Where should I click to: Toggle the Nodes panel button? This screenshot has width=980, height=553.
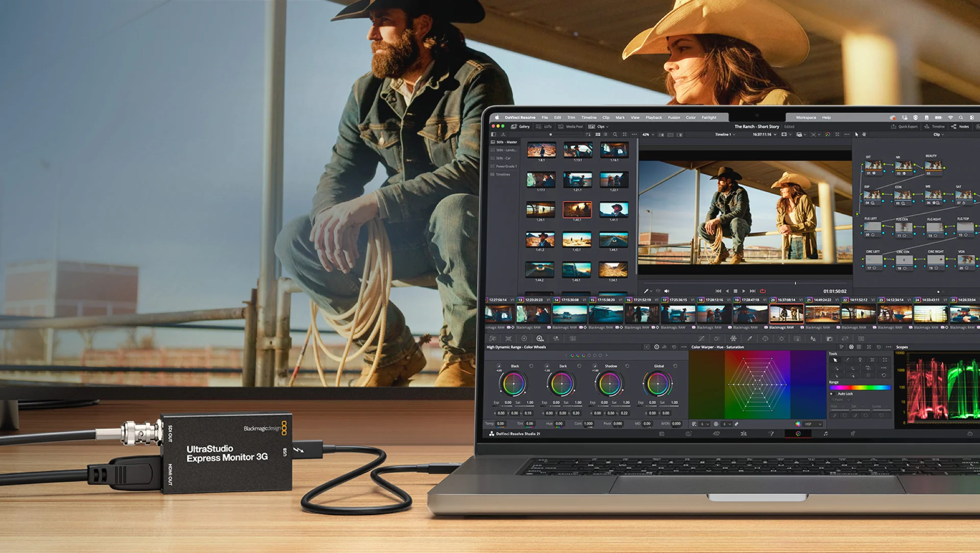(x=960, y=127)
